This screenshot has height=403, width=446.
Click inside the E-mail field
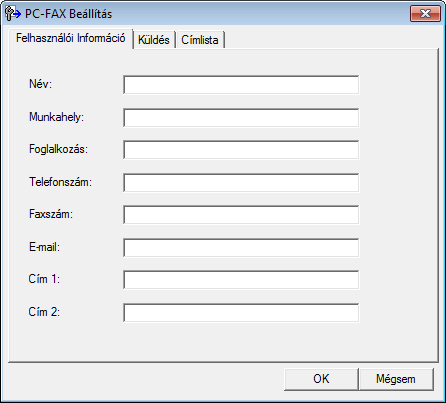[x=241, y=247]
